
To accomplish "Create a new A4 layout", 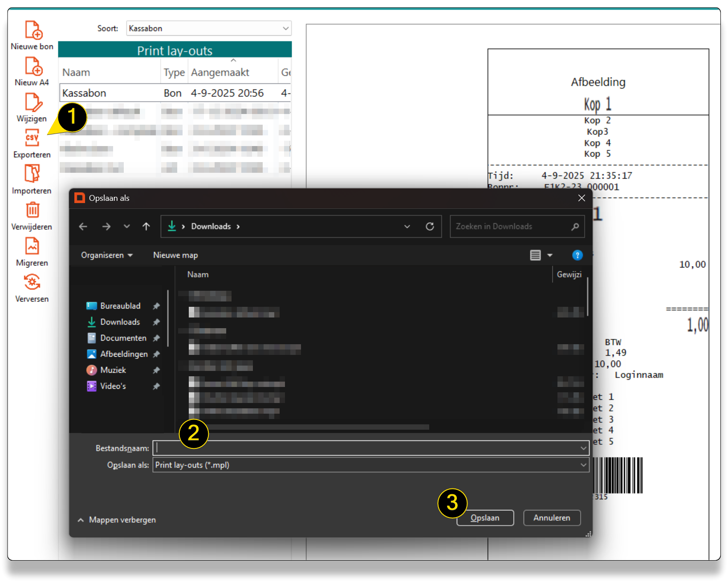I will 33,66.
